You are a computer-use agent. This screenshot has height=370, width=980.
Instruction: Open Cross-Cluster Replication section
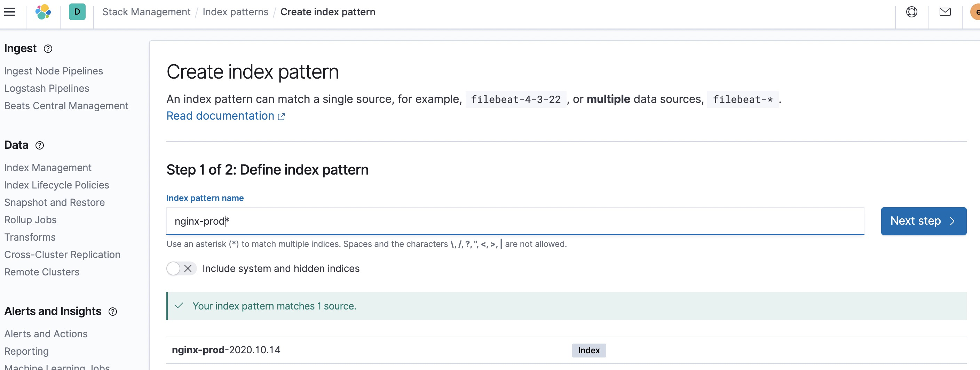click(62, 255)
